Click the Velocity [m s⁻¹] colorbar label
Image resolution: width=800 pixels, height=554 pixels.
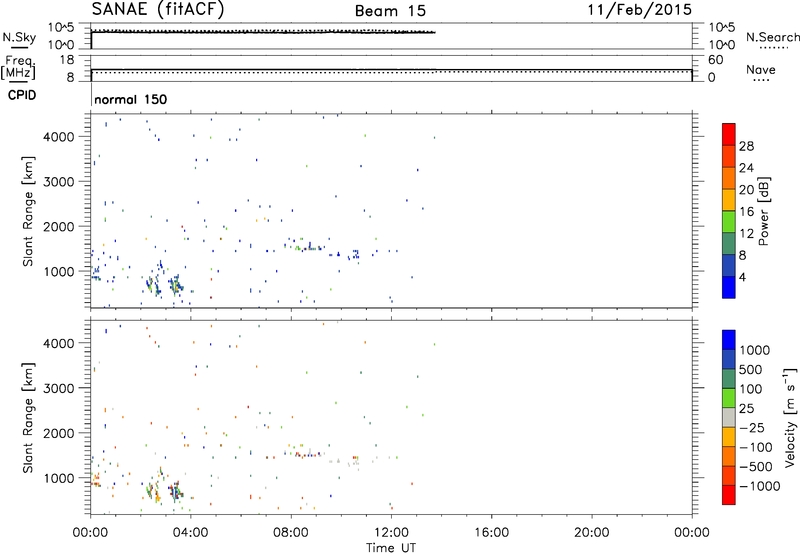click(x=790, y=417)
